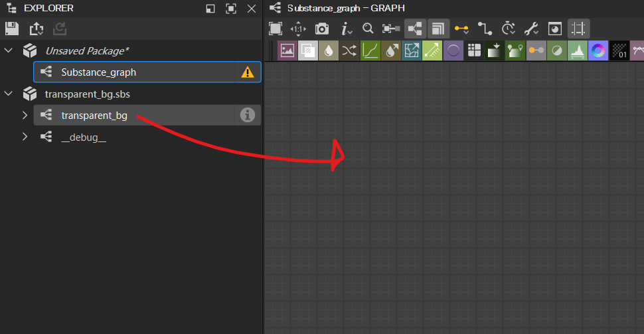Add a Curve node from the node bar
Image resolution: width=644 pixels, height=334 pixels.
coord(370,50)
